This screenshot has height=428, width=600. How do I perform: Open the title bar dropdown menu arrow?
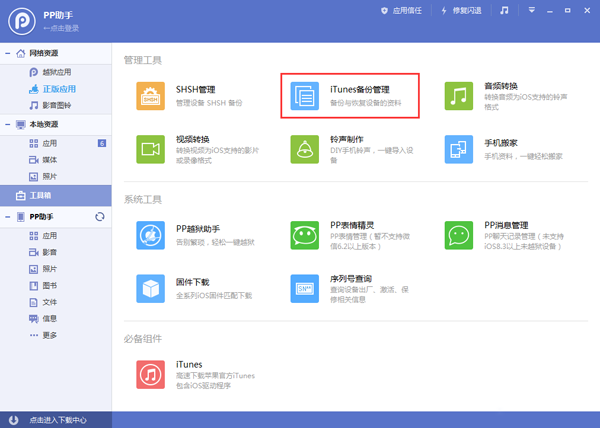tap(529, 10)
